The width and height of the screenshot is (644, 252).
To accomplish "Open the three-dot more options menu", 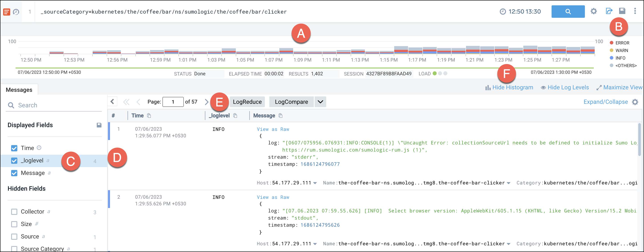I will [635, 11].
